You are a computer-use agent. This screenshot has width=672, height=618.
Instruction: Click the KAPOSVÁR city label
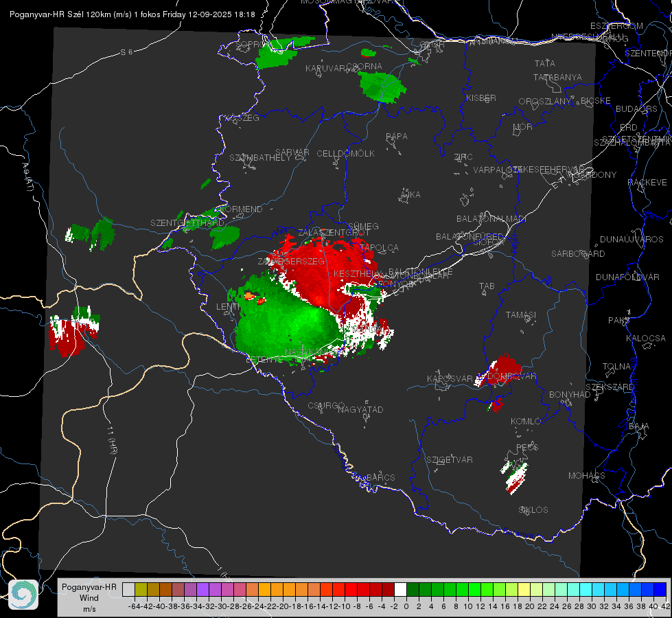tap(450, 378)
